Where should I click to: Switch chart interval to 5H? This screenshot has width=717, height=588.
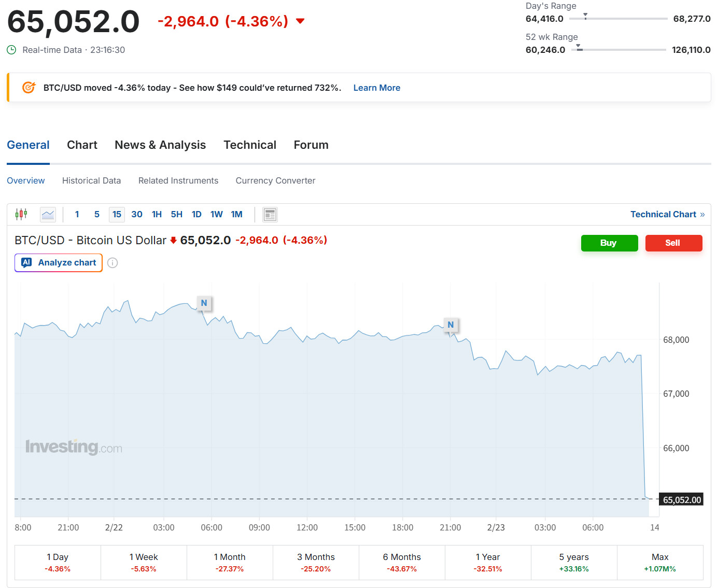(177, 214)
